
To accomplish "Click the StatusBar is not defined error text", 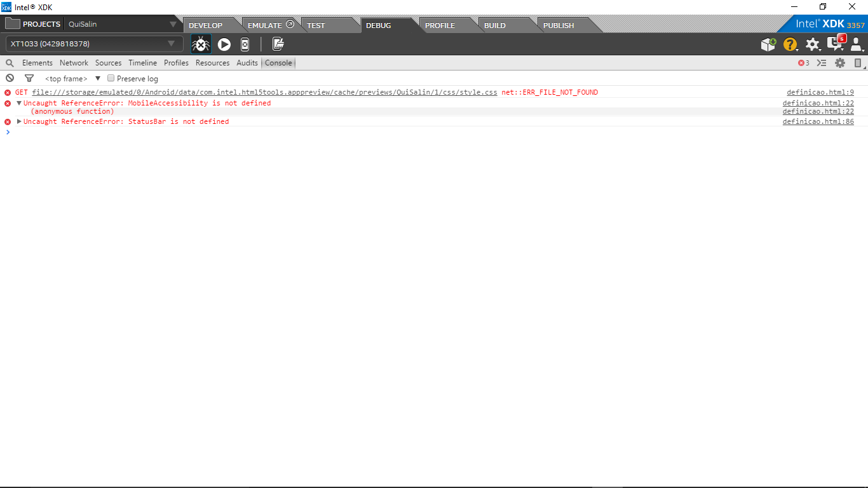I will click(126, 121).
